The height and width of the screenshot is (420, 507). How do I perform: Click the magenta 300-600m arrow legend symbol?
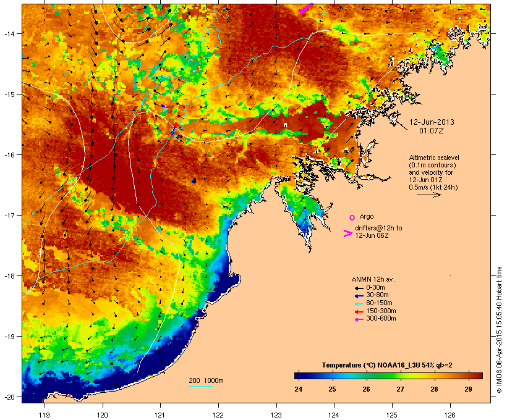pos(359,319)
